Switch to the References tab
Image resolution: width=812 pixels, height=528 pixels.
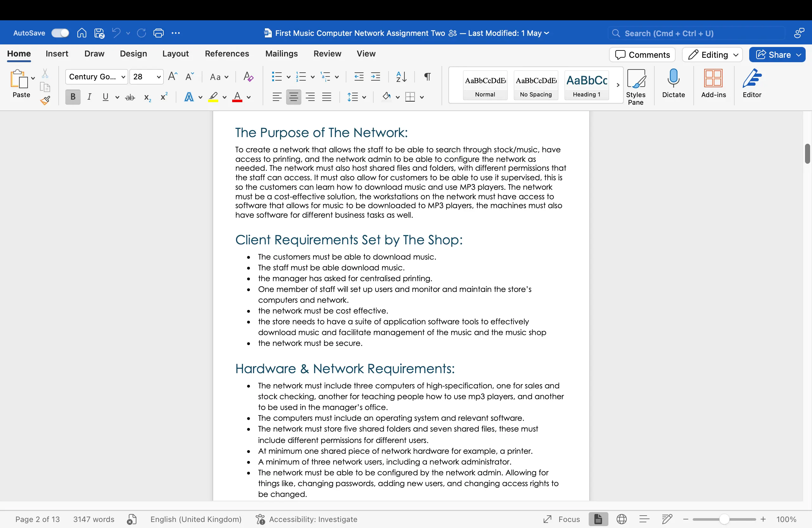click(x=227, y=54)
